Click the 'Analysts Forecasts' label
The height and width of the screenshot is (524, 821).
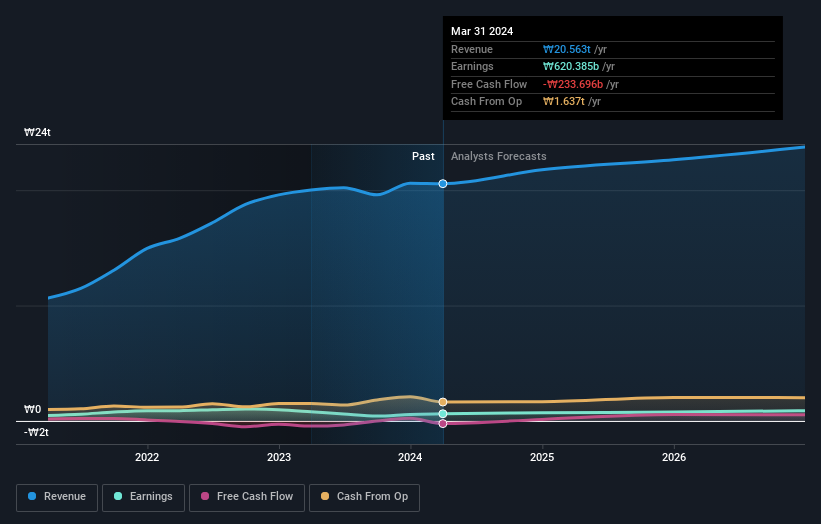coord(498,157)
